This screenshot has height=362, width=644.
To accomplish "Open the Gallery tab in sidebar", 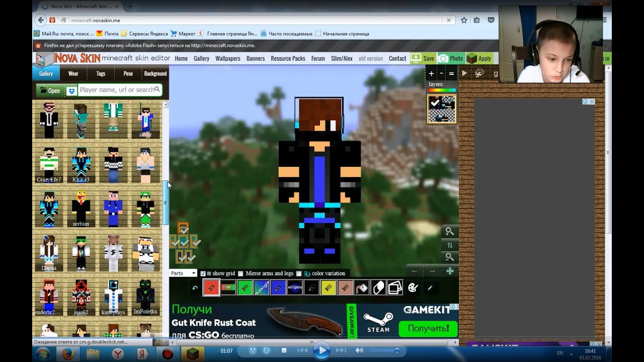I will click(x=46, y=73).
